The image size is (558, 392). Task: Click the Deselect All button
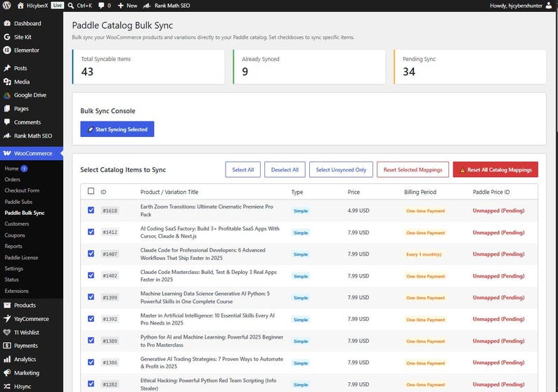click(x=285, y=170)
